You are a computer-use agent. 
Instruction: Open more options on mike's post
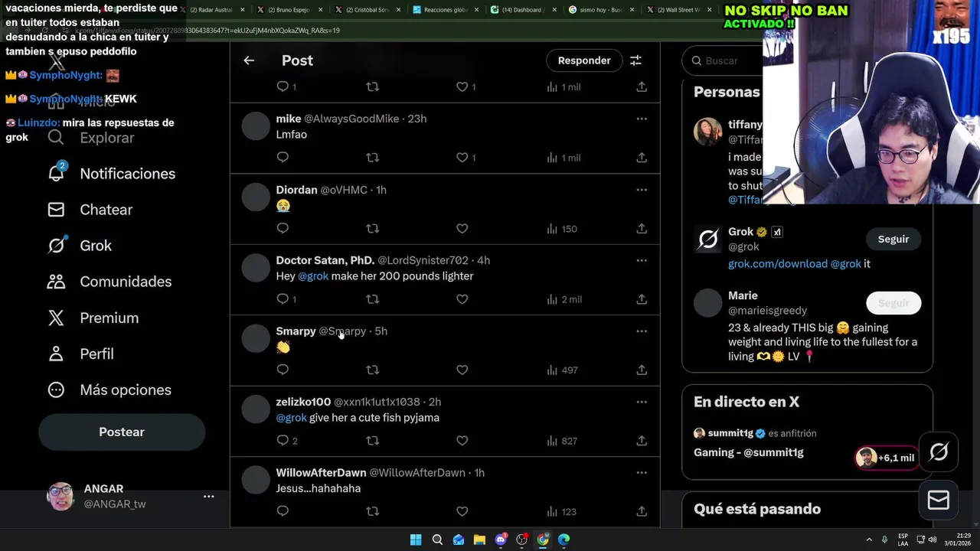click(642, 119)
